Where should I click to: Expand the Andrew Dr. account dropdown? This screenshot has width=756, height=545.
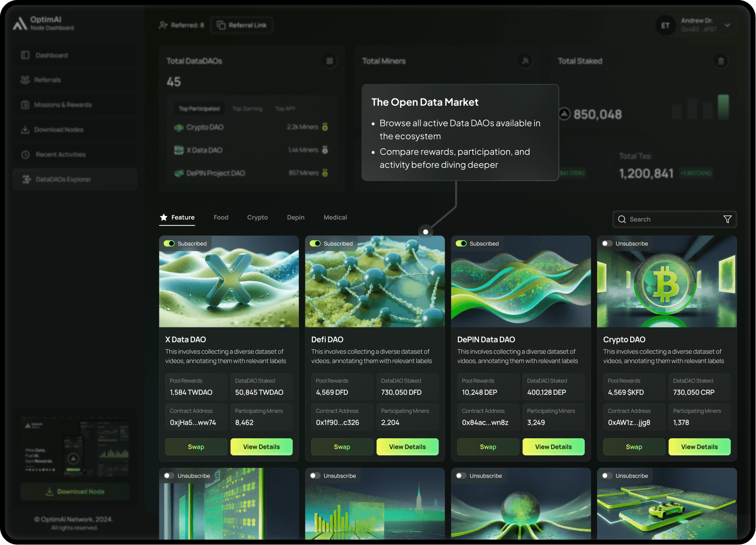tap(727, 25)
